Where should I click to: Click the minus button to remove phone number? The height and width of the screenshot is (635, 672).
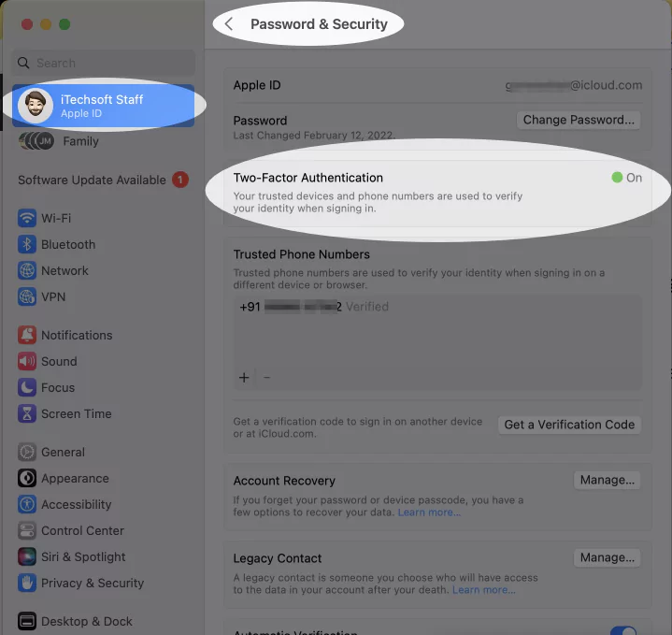click(x=266, y=377)
